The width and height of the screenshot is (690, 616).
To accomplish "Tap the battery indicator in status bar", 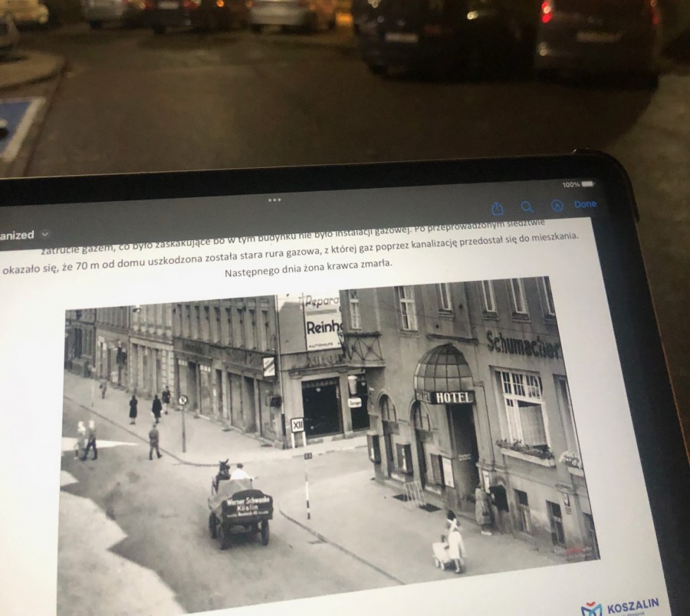I will pyautogui.click(x=588, y=183).
